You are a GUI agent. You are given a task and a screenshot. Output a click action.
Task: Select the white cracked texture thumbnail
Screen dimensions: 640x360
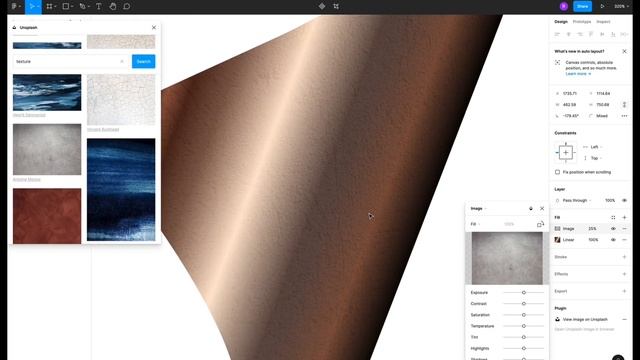click(121, 100)
